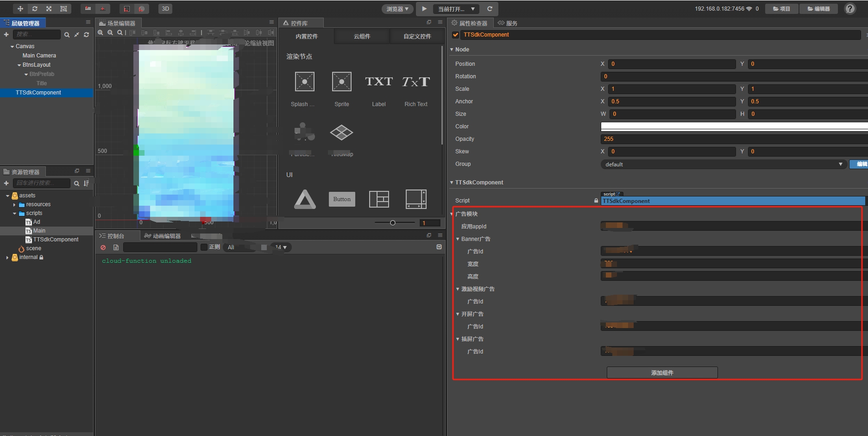Collapse the Banner广告 section
The width and height of the screenshot is (868, 436).
click(458, 239)
